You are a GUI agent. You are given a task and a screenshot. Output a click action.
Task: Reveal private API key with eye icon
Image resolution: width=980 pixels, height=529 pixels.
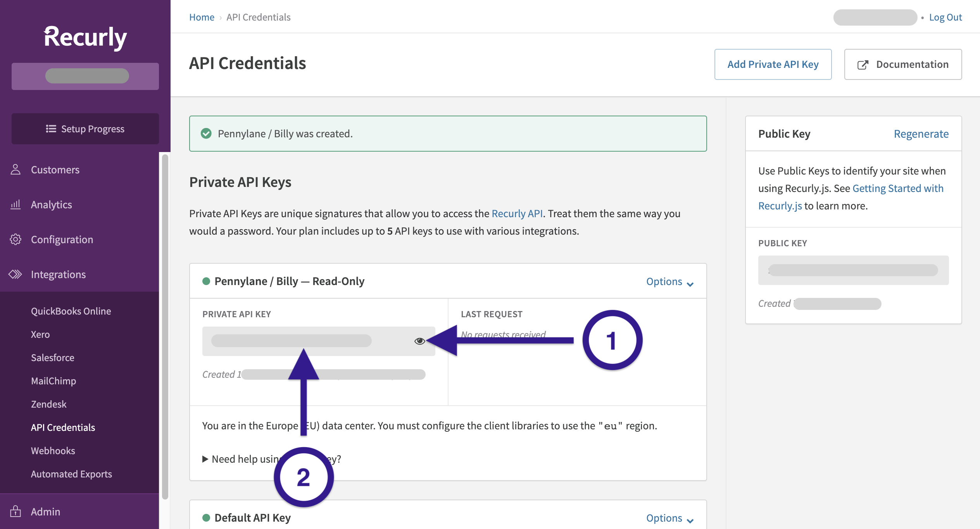pos(419,341)
